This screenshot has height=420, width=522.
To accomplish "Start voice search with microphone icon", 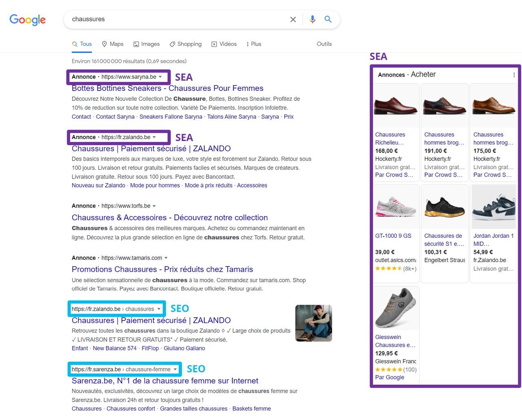I will pos(312,19).
